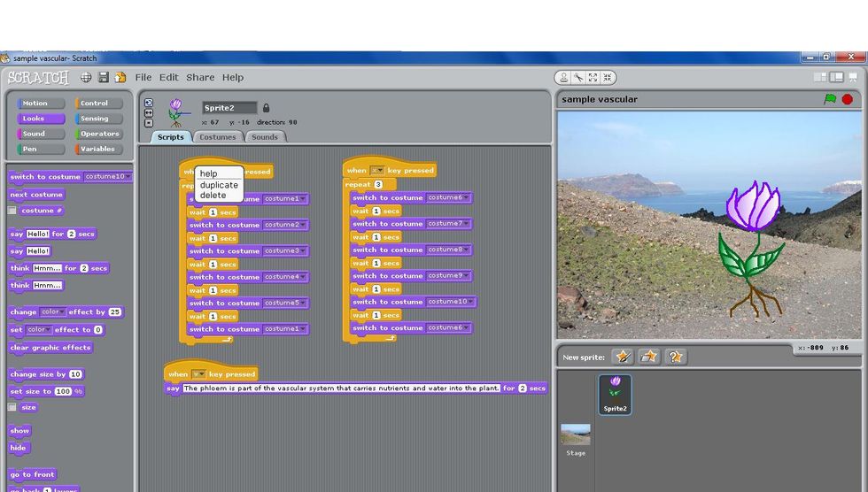
Task: Choose new sprite from file icon
Action: [x=649, y=357]
